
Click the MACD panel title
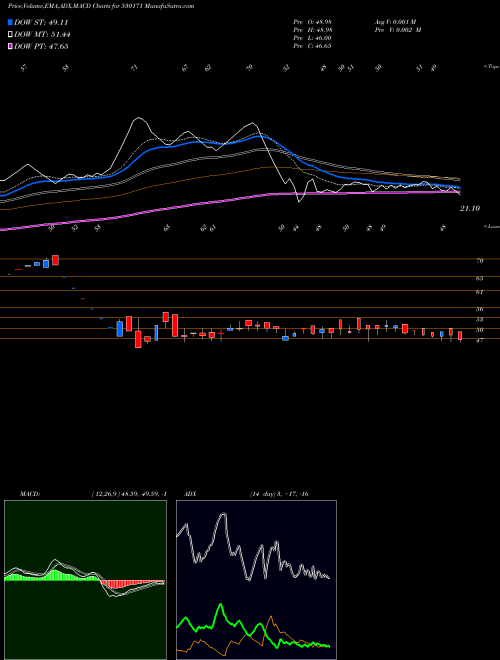[30, 494]
